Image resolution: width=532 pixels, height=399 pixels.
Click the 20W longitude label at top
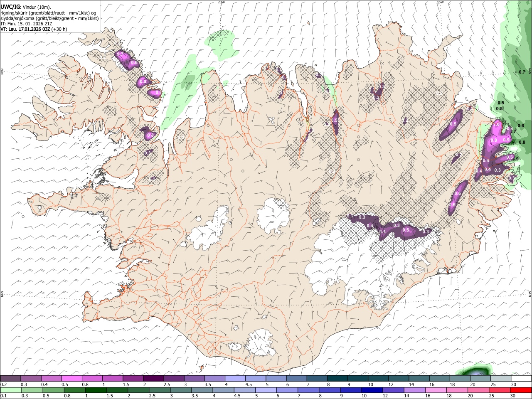click(x=221, y=2)
